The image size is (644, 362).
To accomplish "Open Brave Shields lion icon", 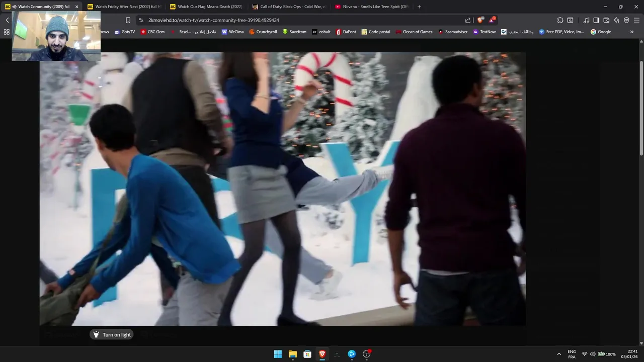I will (480, 20).
